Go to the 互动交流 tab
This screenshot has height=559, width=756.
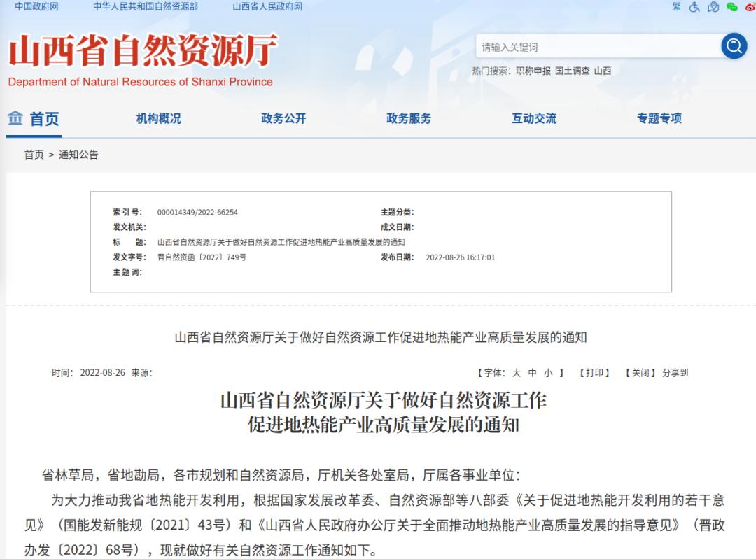coord(534,119)
